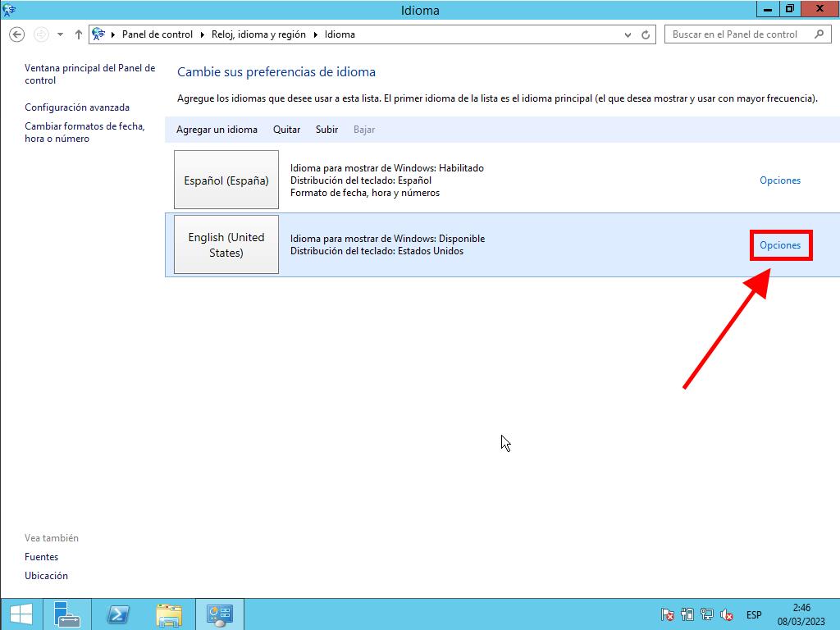This screenshot has height=630, width=840.
Task: Go up one level with the up arrow
Action: point(79,34)
